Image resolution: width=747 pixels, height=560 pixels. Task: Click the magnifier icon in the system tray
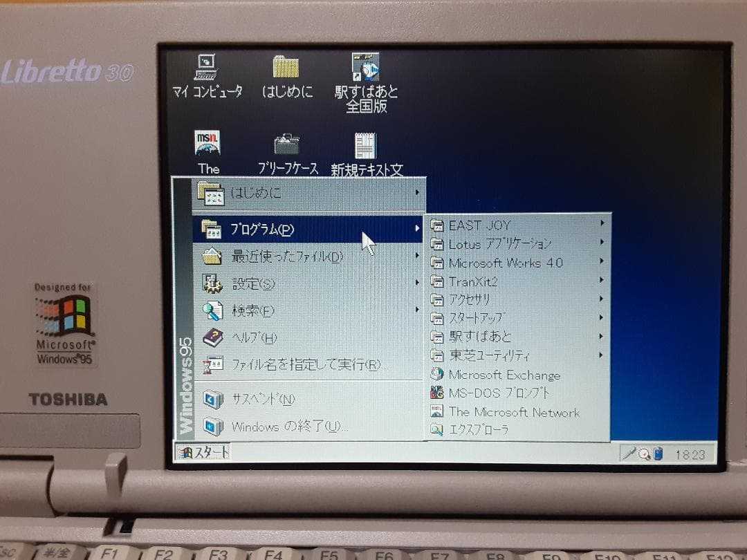click(x=644, y=454)
